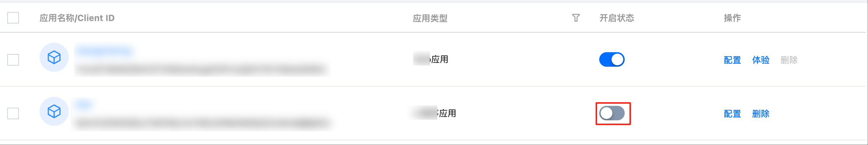868x145 pixels.
Task: Turn off the first app's enabled switch
Action: click(612, 59)
